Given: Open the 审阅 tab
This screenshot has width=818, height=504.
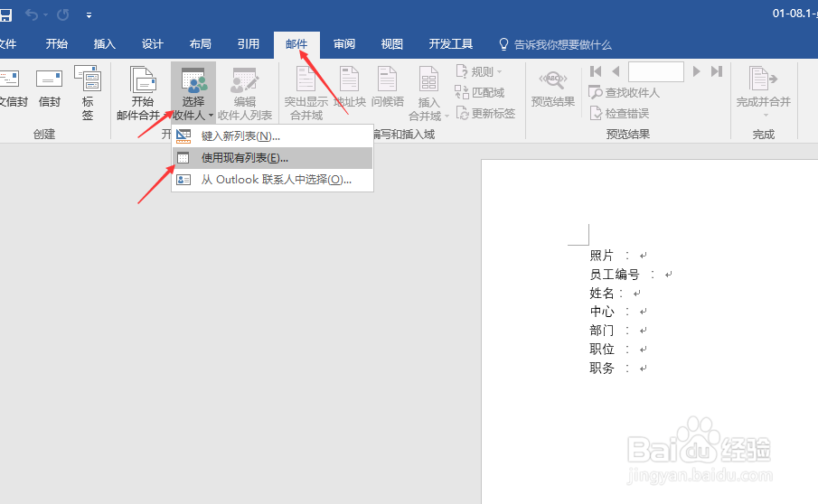Looking at the screenshot, I should pos(344,44).
